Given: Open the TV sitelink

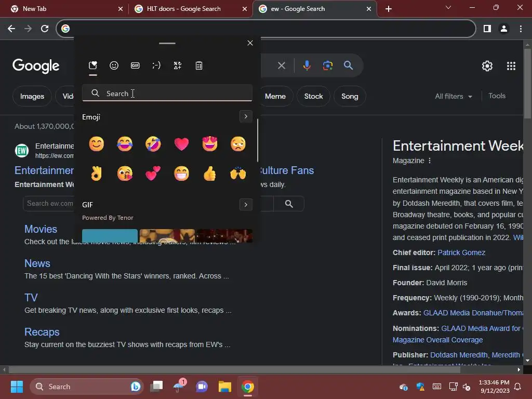Looking at the screenshot, I should 31,298.
